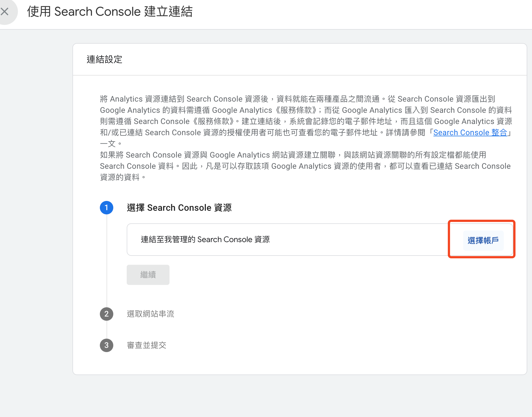The image size is (532, 417).
Task: Click the disabled 繼續 button
Action: pos(148,275)
